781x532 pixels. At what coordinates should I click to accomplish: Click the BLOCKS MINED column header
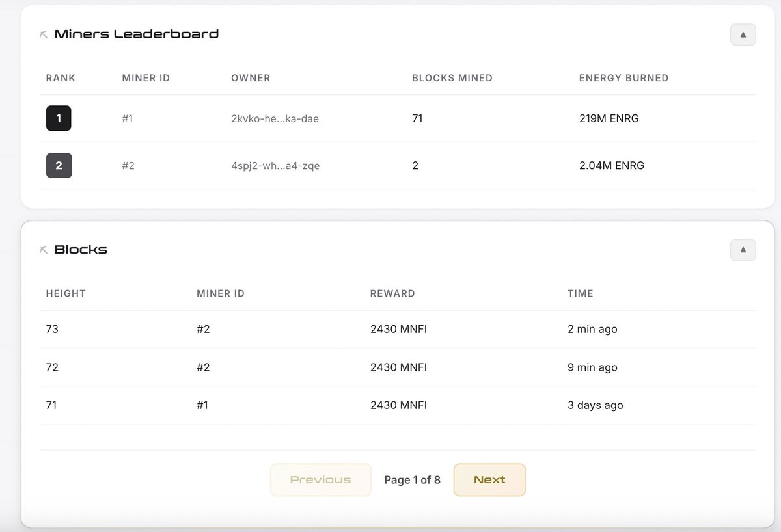tap(452, 78)
